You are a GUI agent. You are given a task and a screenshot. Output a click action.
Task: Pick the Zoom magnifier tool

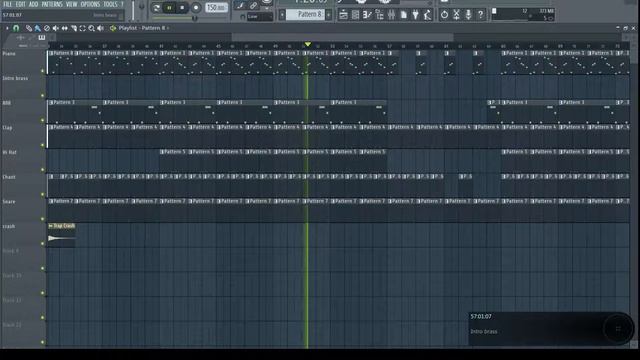91,28
